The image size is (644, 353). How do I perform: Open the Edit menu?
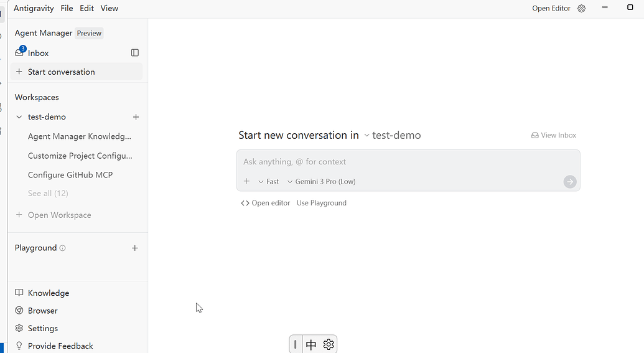pyautogui.click(x=86, y=8)
